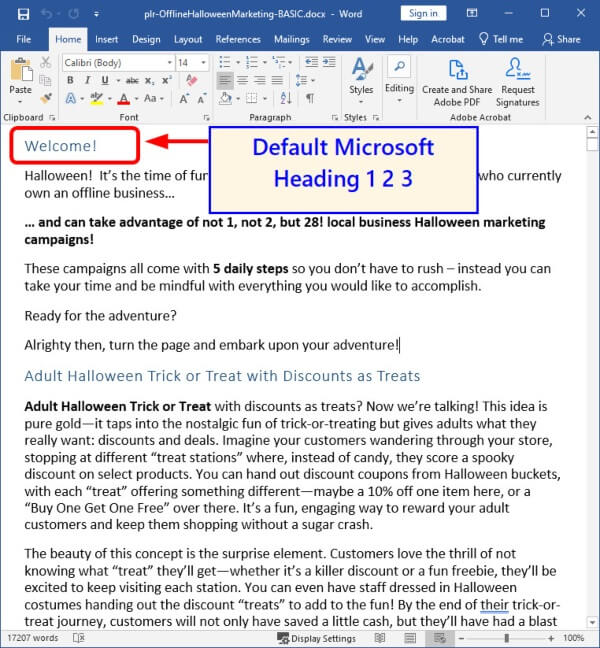This screenshot has width=600, height=648.
Task: Decrease paragraph indent
Action: (311, 62)
